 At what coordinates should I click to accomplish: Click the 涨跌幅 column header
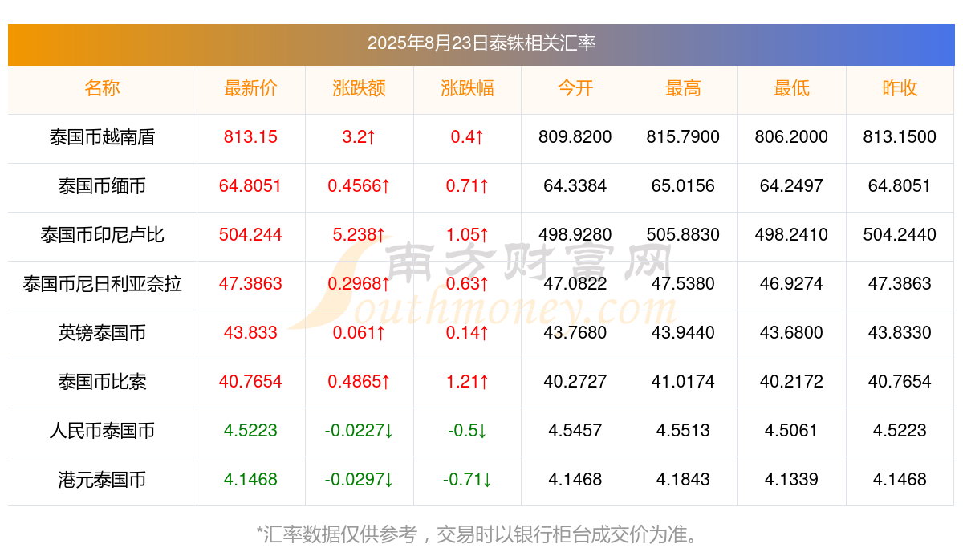tap(467, 88)
